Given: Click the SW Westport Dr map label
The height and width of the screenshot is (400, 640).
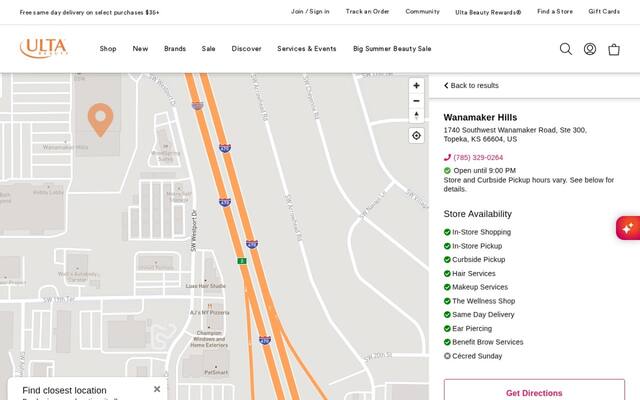Looking at the screenshot, I should point(194,231).
